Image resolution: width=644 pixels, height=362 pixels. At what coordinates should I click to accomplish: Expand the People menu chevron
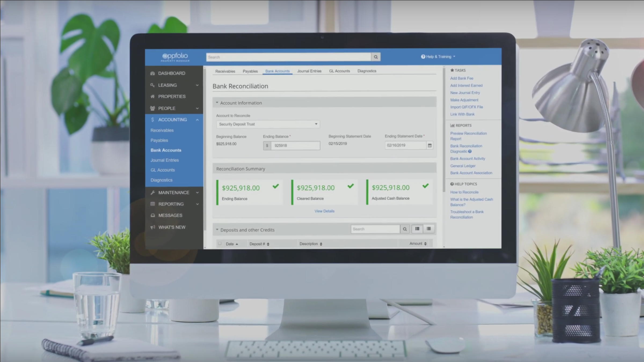(197, 108)
